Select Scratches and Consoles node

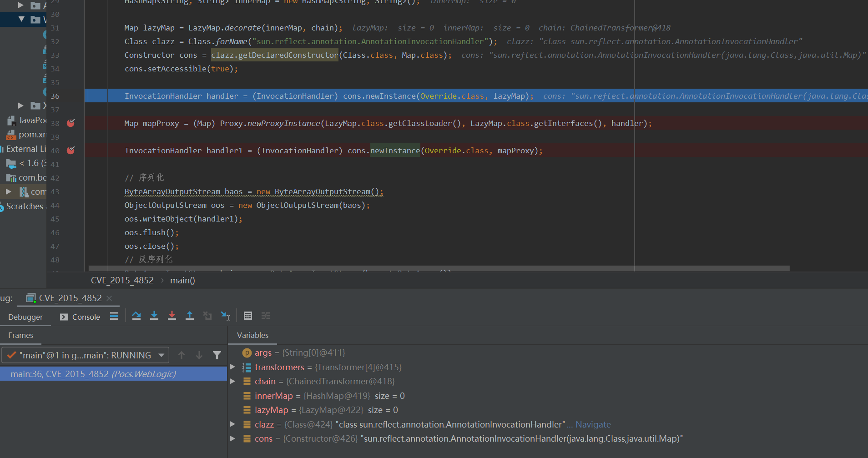[24, 206]
